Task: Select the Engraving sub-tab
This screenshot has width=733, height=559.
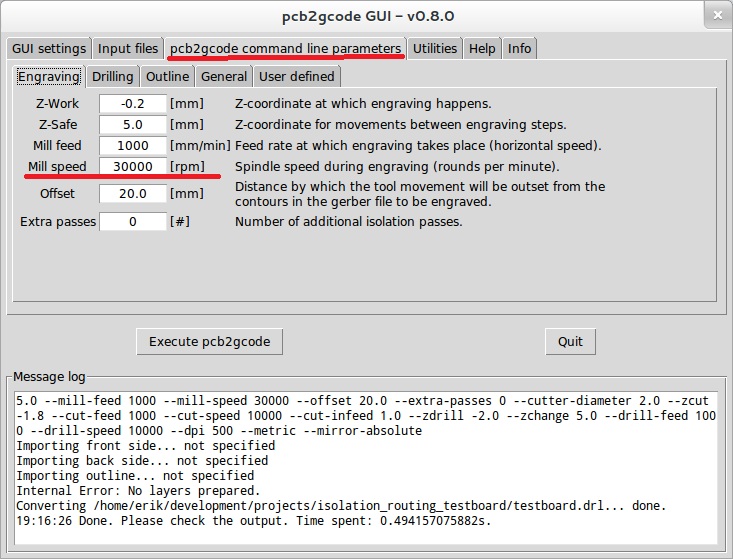Action: tap(49, 77)
